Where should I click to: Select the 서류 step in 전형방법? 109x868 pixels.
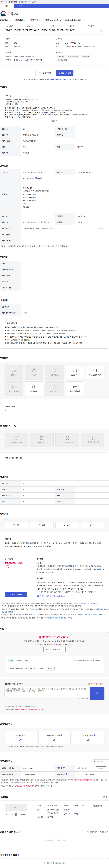tap(16, 525)
